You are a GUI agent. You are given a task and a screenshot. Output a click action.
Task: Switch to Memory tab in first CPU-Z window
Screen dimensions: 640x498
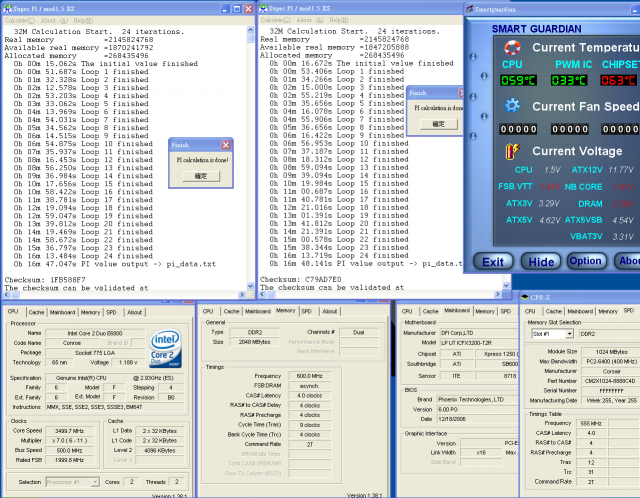90,312
